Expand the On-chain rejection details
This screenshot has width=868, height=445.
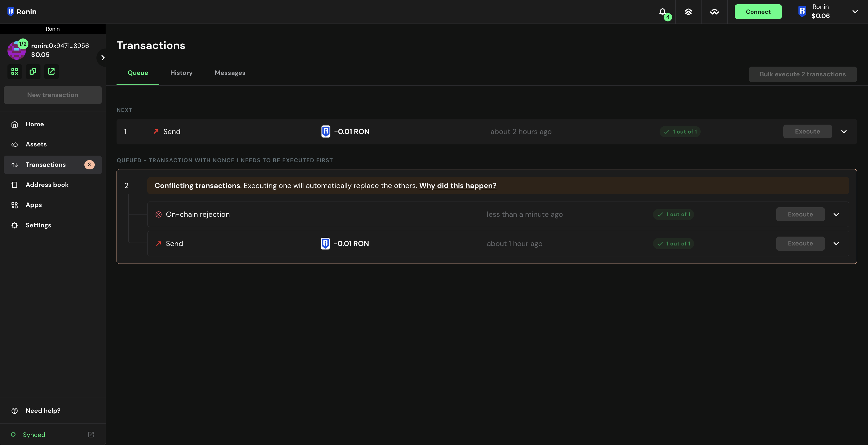click(x=836, y=214)
